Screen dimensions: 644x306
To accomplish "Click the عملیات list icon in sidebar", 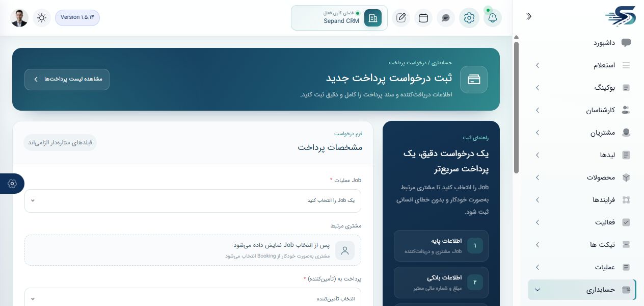I will tap(626, 267).
